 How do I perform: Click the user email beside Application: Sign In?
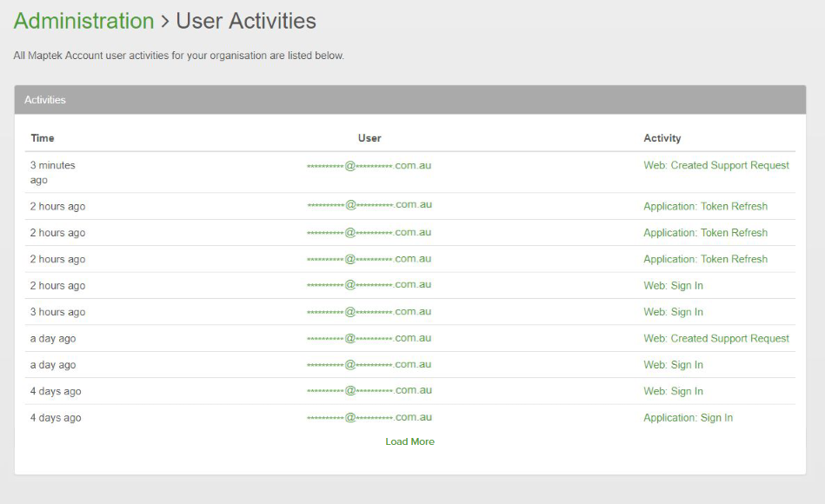point(369,418)
